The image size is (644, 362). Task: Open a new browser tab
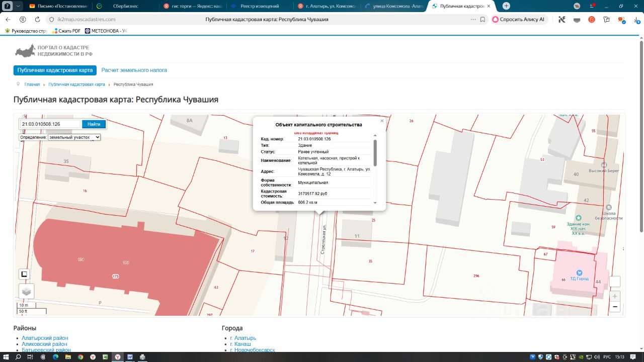[506, 6]
